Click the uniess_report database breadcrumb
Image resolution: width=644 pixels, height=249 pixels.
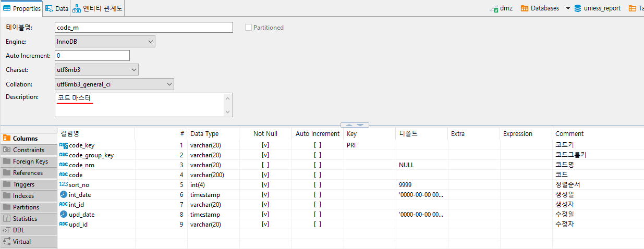click(x=598, y=8)
